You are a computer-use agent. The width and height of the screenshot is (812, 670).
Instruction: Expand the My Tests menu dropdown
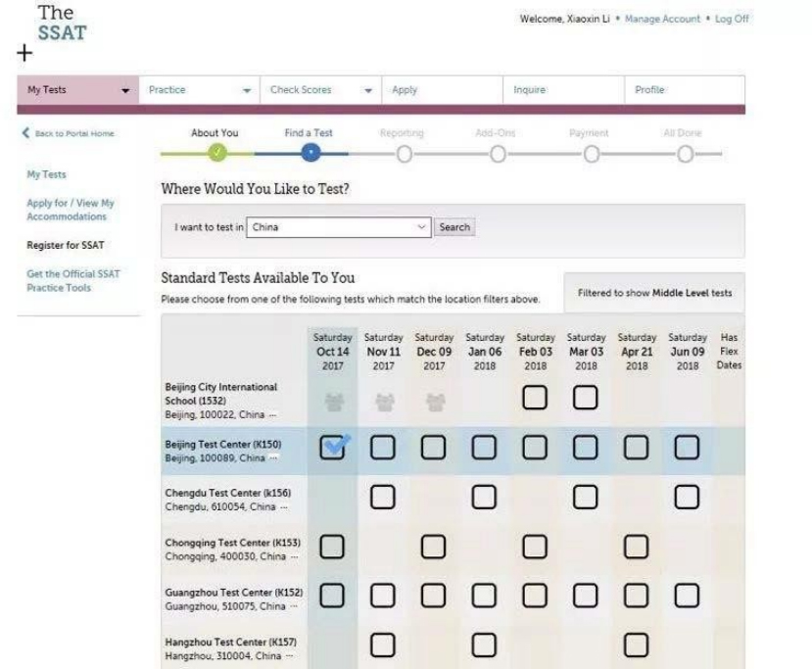click(x=124, y=90)
